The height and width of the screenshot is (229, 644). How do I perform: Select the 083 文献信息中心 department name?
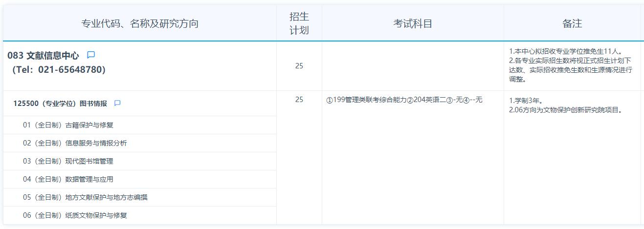click(43, 56)
